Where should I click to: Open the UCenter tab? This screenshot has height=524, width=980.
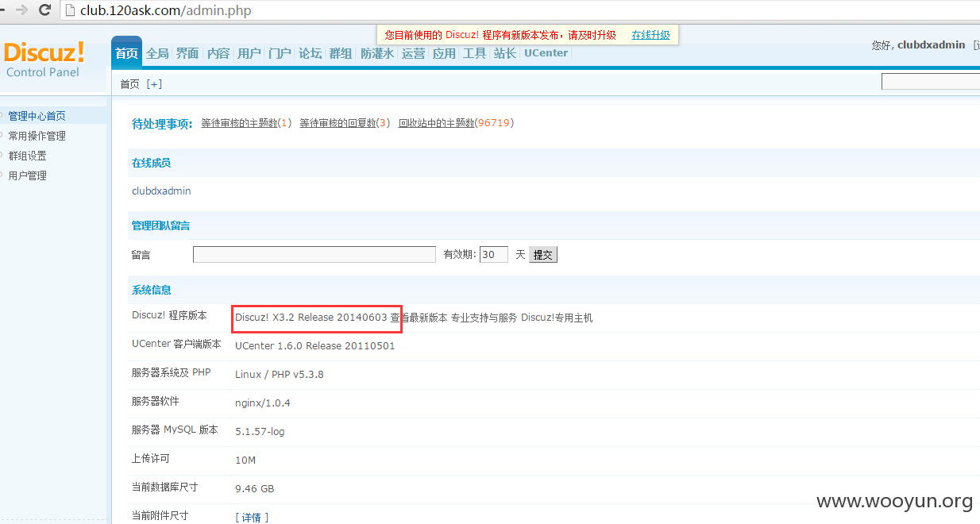coord(546,53)
